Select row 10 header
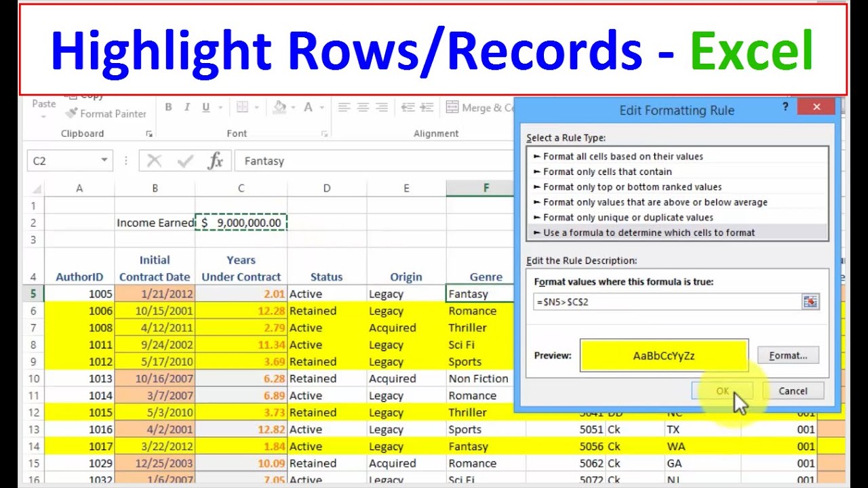Viewport: 868px width, 488px height. point(35,379)
